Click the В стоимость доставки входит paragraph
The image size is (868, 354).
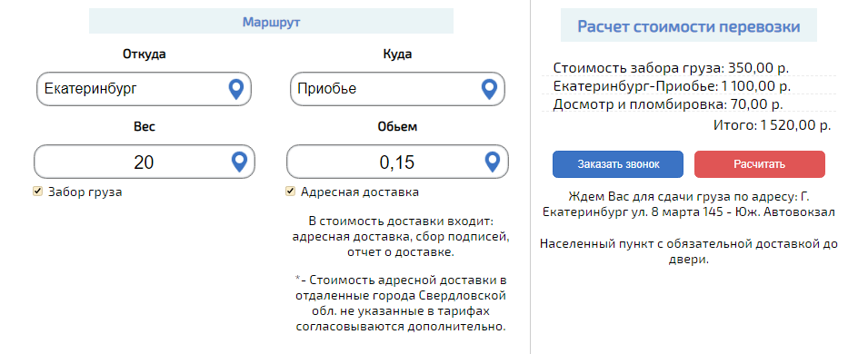(401, 237)
